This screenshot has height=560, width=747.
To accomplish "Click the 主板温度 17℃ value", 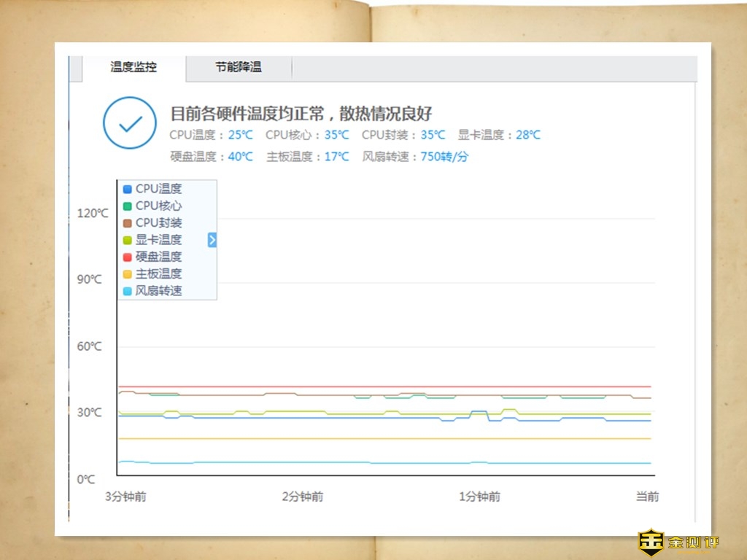I will coord(336,157).
